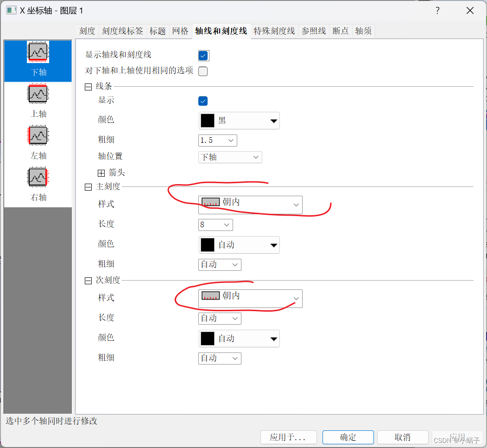Open the 次刻度 样式 朝内 dropdown
The image size is (487, 448).
click(250, 299)
